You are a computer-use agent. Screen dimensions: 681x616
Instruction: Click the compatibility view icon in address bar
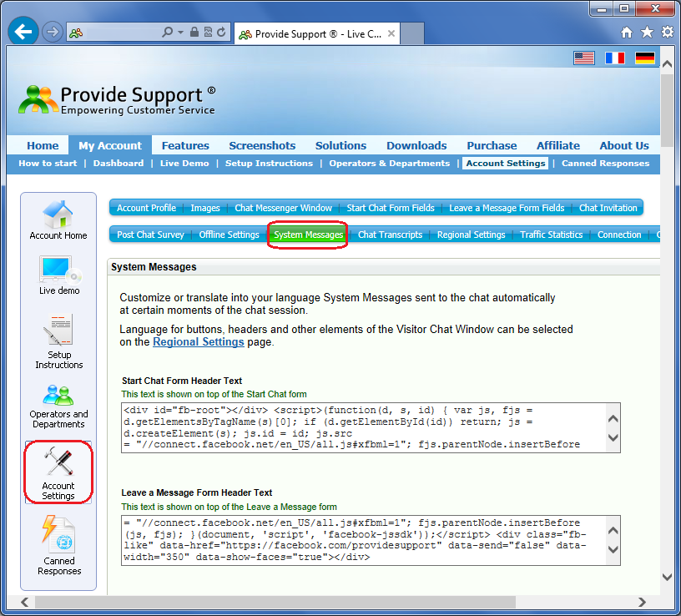[x=209, y=32]
